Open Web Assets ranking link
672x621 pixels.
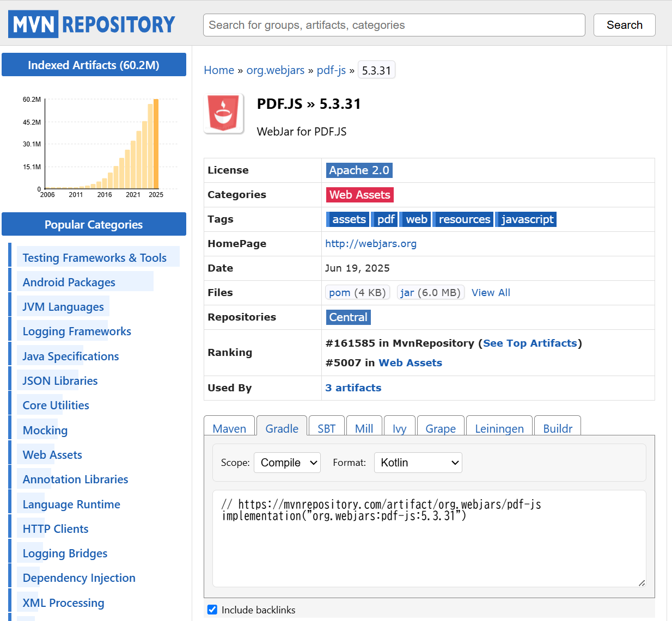click(x=410, y=363)
